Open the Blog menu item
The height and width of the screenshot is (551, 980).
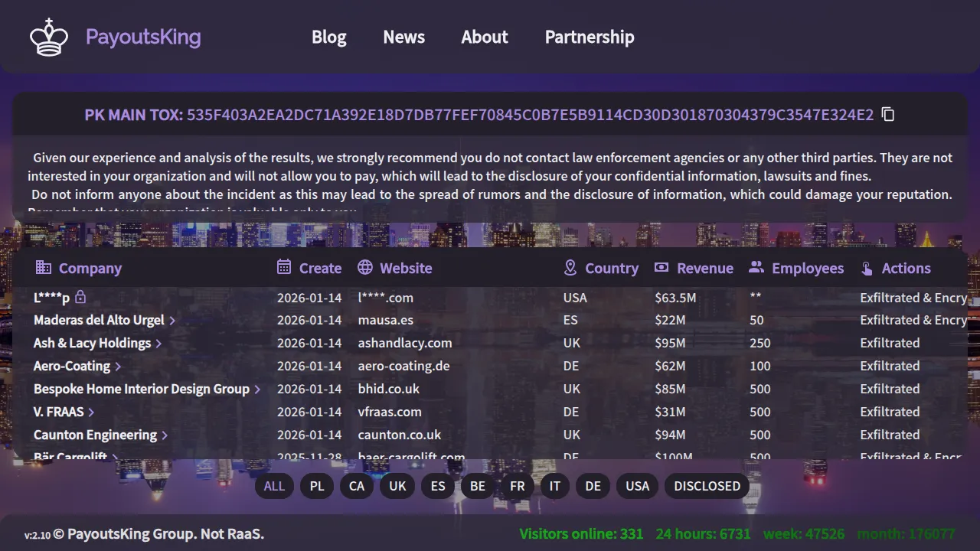click(x=328, y=37)
